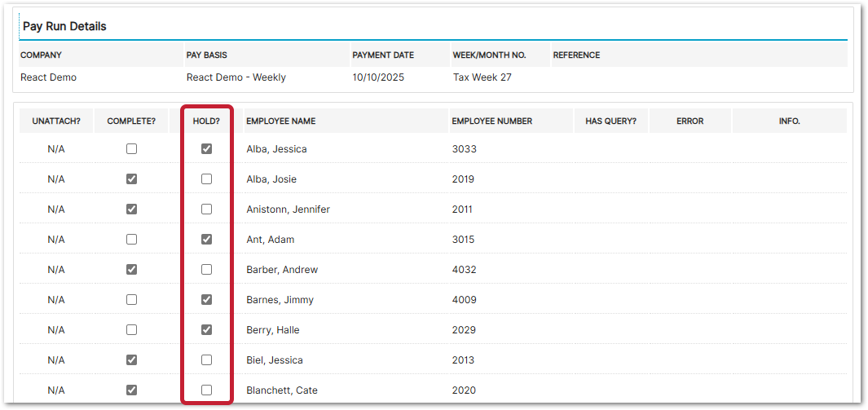Tick Complete checkbox for Alba, Jessica
868x410 pixels.
[x=132, y=149]
